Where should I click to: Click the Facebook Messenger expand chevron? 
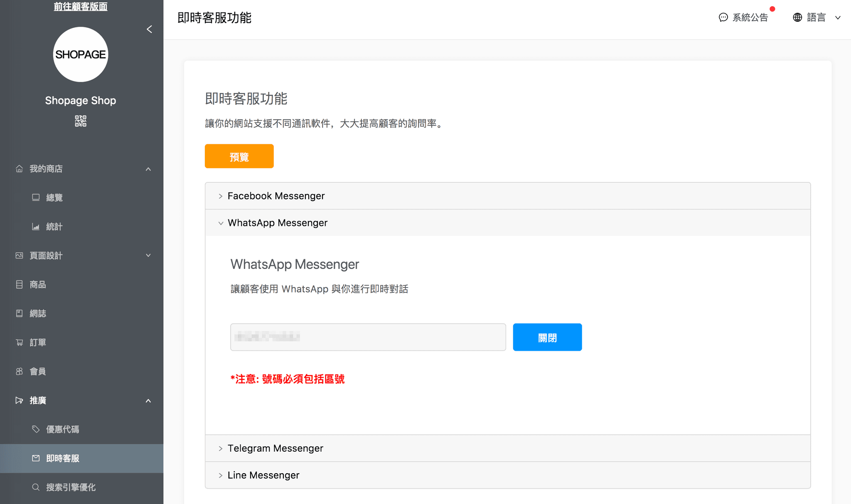coord(221,196)
